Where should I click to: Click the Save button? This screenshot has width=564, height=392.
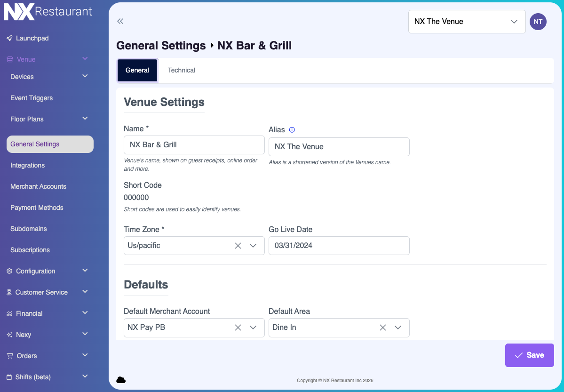pyautogui.click(x=529, y=355)
